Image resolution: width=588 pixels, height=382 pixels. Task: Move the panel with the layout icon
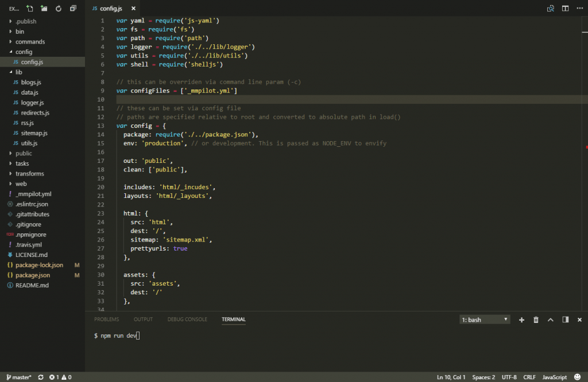pyautogui.click(x=565, y=319)
